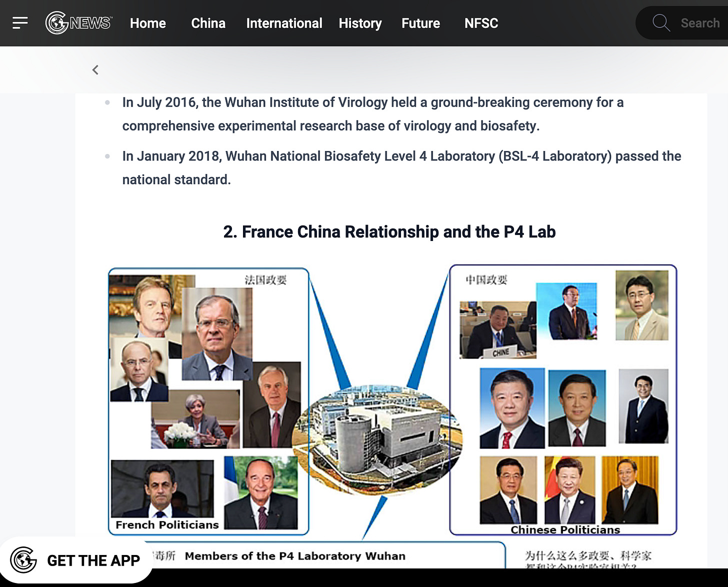Select the International nav item
Screen dimensions: 728x587
point(284,23)
